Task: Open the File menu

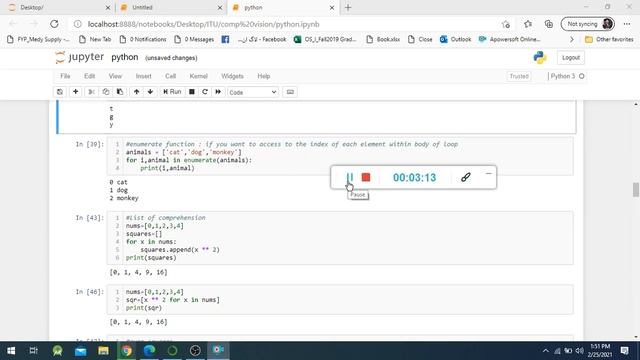Action: pyautogui.click(x=65, y=76)
